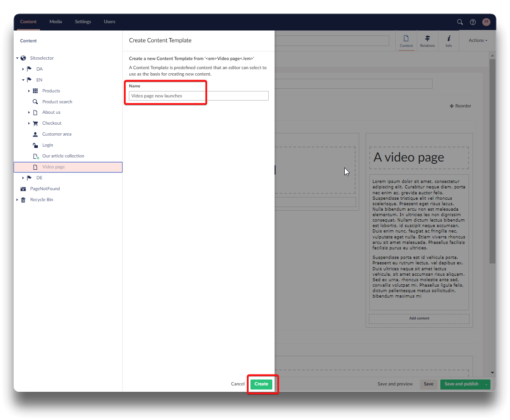
Task: Click the Recycle Bin trash icon
Action: (23, 200)
